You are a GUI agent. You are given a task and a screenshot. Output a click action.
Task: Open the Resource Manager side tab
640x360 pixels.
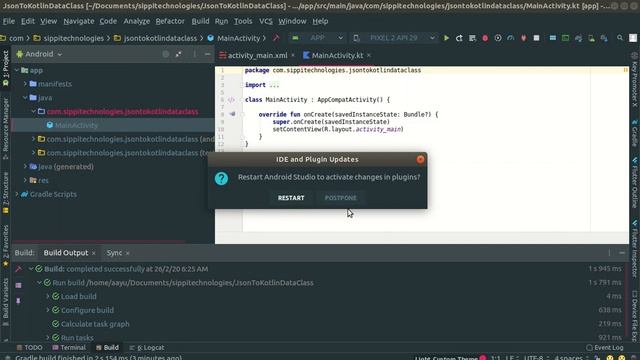click(x=5, y=129)
